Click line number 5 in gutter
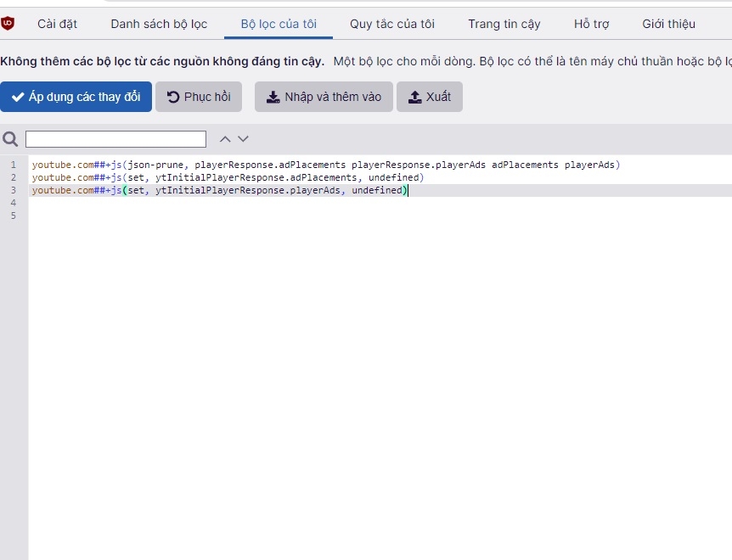 click(14, 216)
